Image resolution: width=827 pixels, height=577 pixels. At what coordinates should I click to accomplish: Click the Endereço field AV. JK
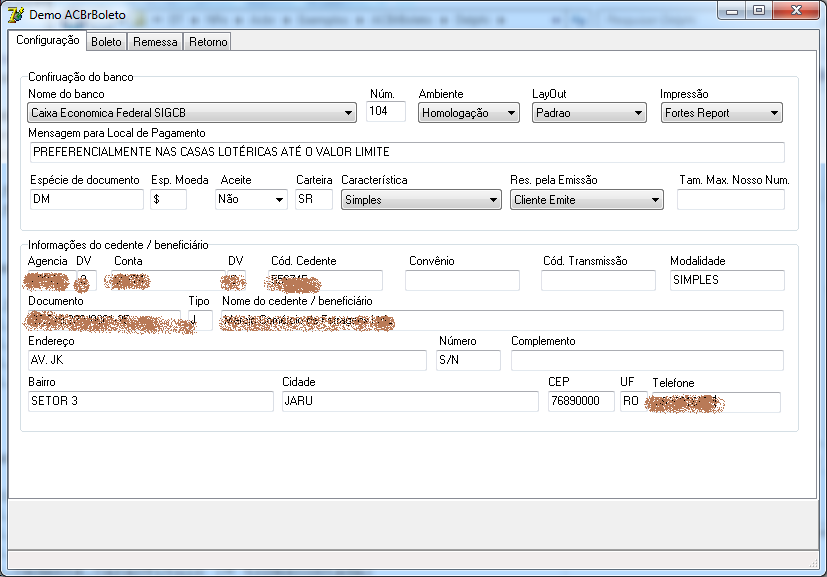point(227,361)
